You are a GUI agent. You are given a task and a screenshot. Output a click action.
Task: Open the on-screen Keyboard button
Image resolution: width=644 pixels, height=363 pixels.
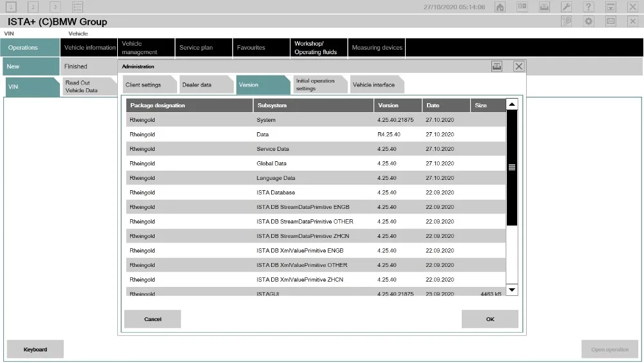click(35, 349)
